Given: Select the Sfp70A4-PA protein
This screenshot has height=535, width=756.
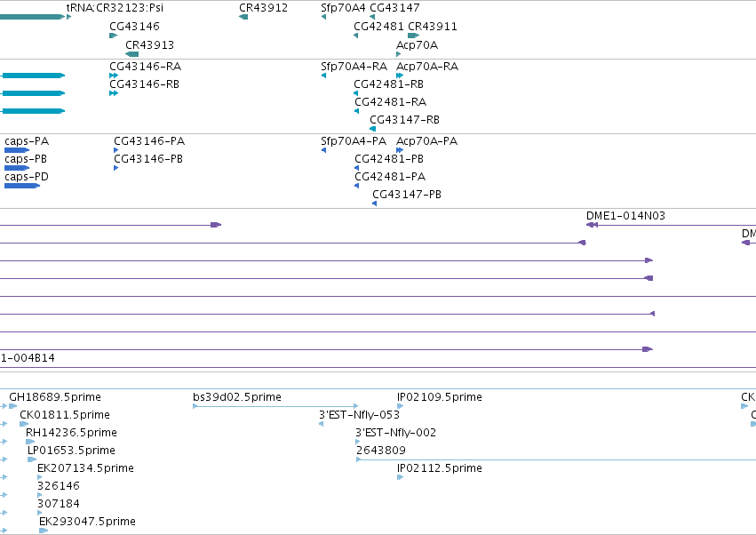Looking at the screenshot, I should point(354,141).
